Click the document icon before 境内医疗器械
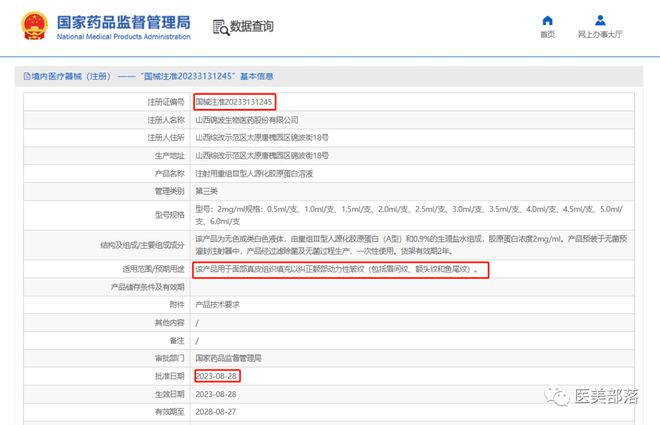This screenshot has width=660, height=425. coord(27,76)
